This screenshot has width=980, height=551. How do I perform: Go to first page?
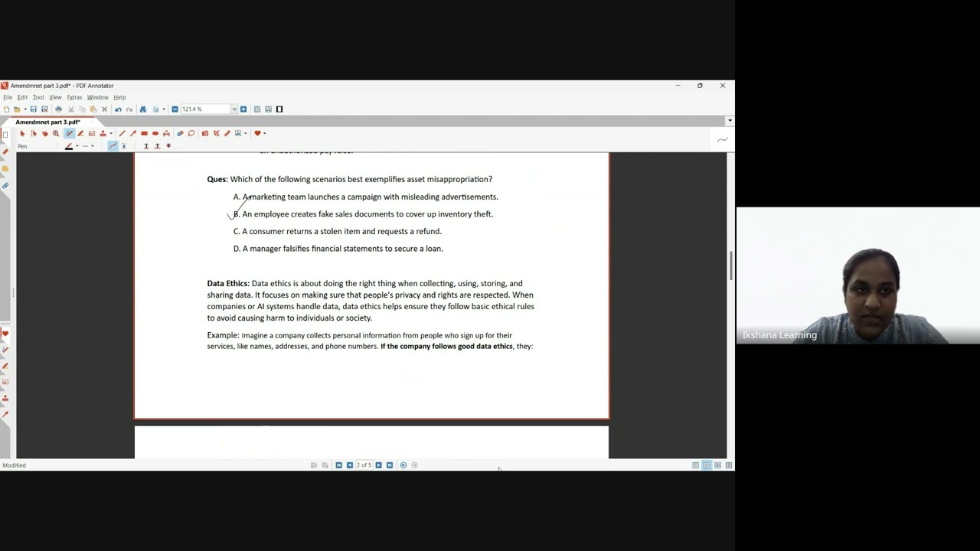338,465
